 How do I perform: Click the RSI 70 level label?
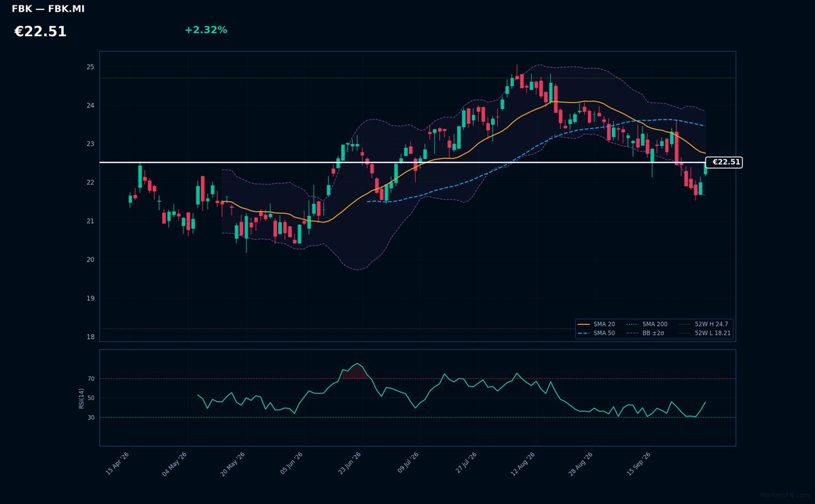[x=91, y=379]
